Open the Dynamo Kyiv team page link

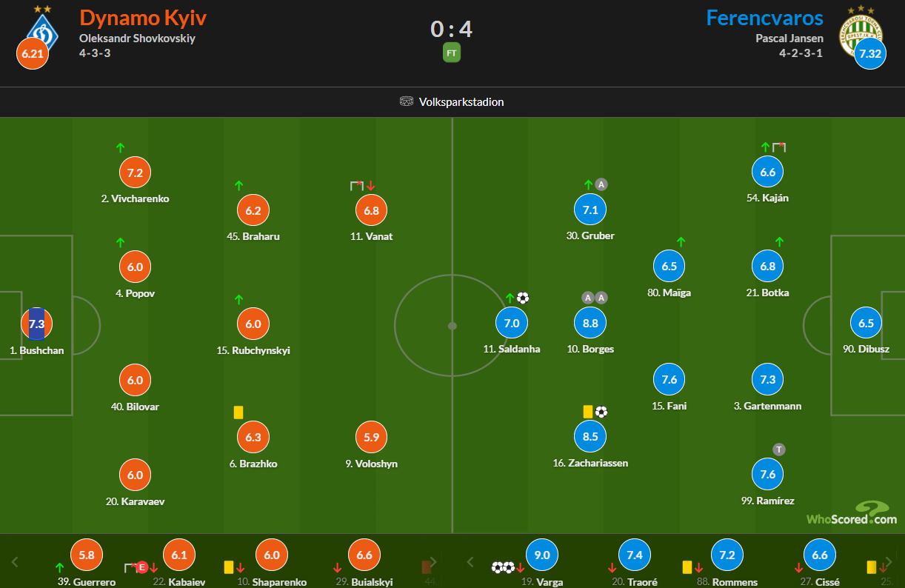coord(143,17)
